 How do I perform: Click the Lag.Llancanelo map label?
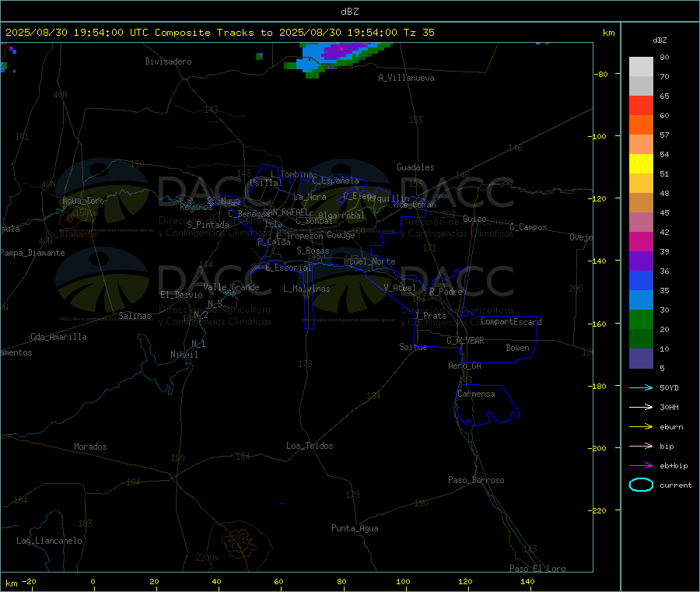[x=50, y=541]
